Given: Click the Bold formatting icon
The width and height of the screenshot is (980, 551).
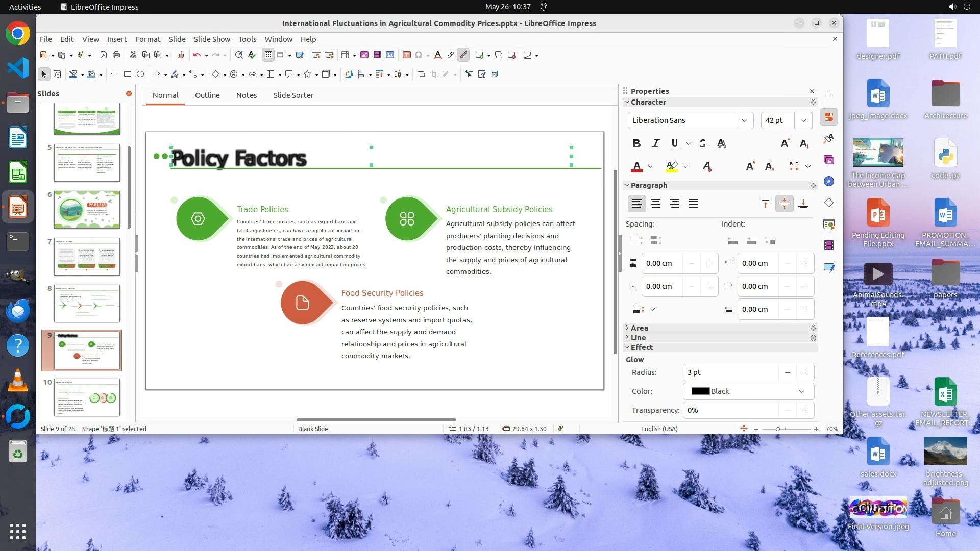Looking at the screenshot, I should click(636, 143).
